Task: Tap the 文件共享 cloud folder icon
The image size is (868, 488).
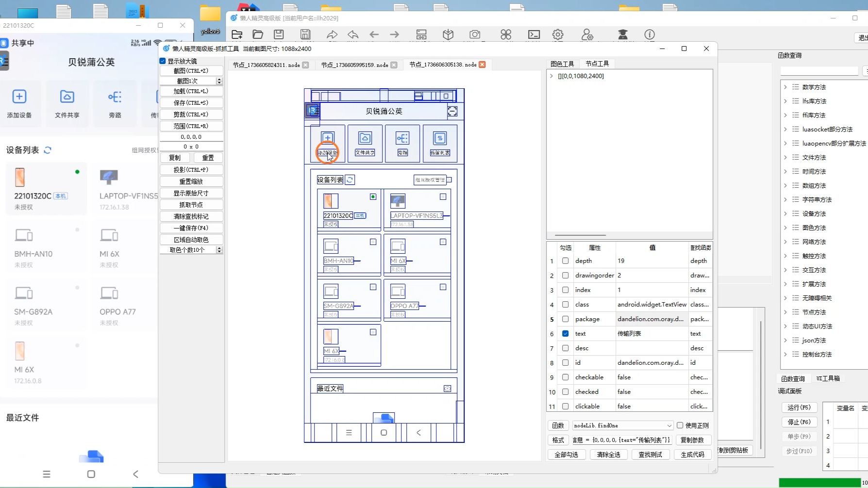Action: (67, 97)
